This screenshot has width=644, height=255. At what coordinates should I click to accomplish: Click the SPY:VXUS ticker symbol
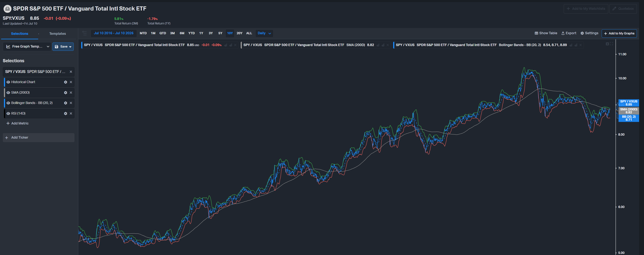pyautogui.click(x=14, y=18)
